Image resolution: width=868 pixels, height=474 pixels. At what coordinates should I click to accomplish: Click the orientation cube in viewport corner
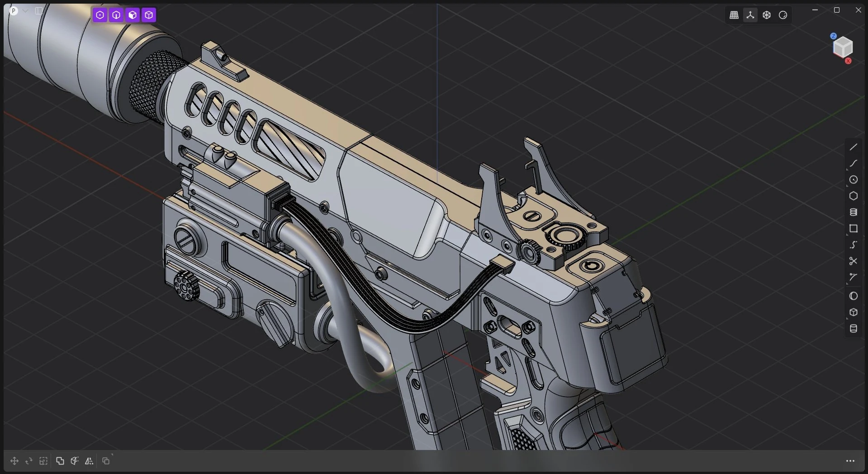tap(843, 47)
